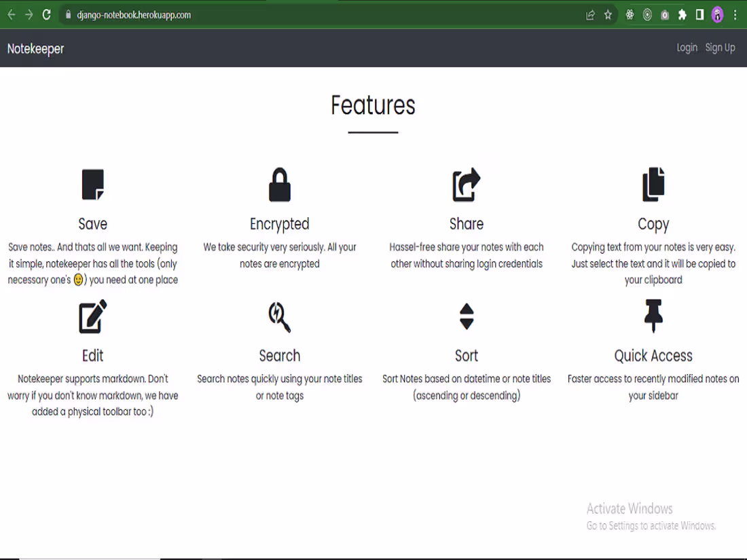Click the Search magnifier icon
This screenshot has width=747, height=560.
[279, 316]
